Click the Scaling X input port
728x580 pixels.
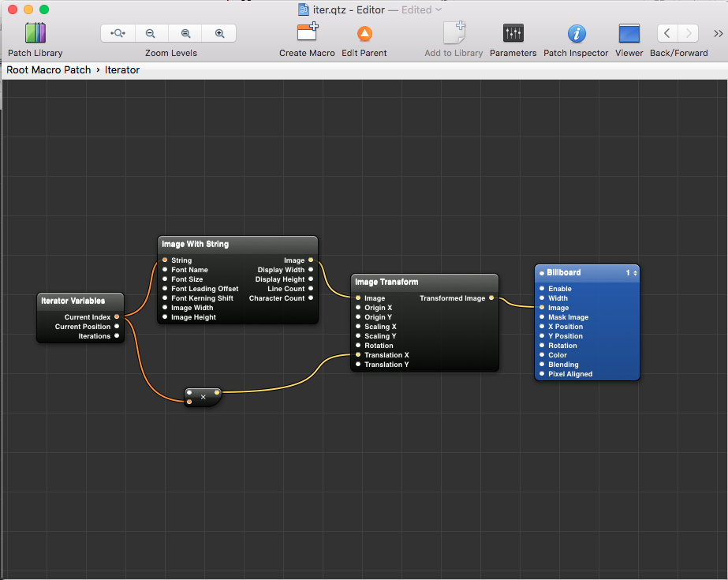358,326
